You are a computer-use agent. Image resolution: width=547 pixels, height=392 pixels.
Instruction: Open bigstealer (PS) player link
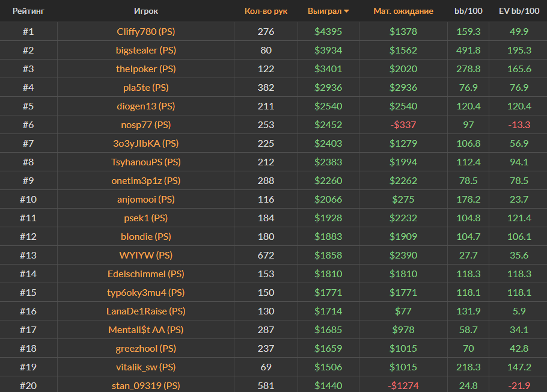[x=145, y=51]
